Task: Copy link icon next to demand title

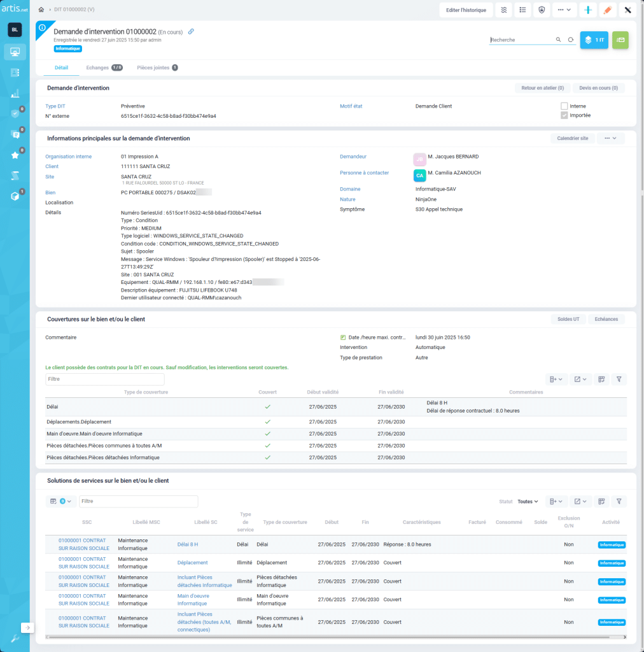Action: point(191,32)
